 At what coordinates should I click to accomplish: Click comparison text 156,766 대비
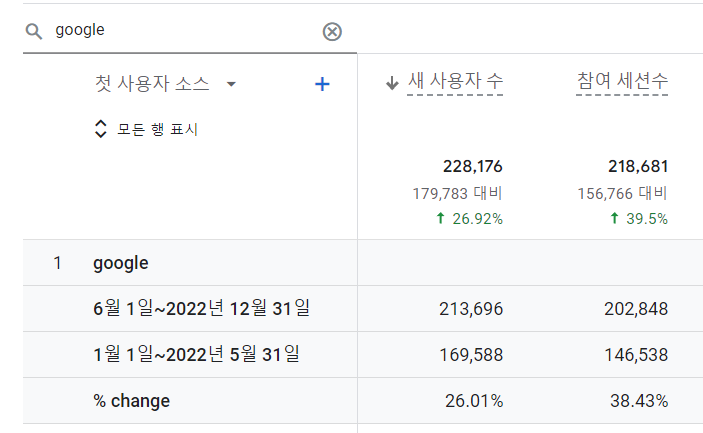click(623, 194)
